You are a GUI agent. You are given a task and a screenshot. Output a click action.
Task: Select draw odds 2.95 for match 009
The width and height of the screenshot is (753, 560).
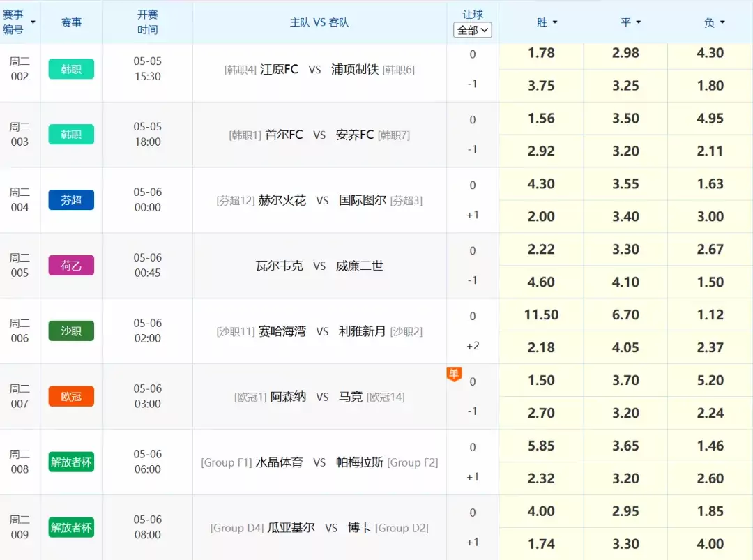click(625, 511)
